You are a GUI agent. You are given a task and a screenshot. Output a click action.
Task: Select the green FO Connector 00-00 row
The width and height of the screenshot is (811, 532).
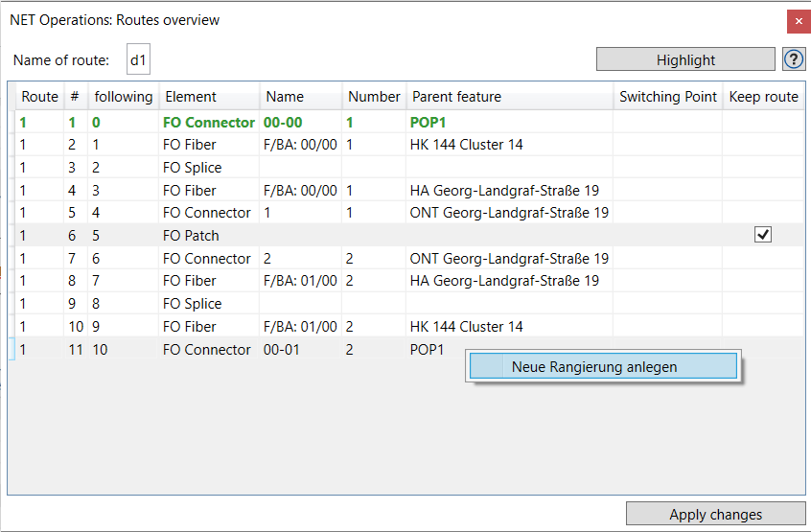click(409, 122)
